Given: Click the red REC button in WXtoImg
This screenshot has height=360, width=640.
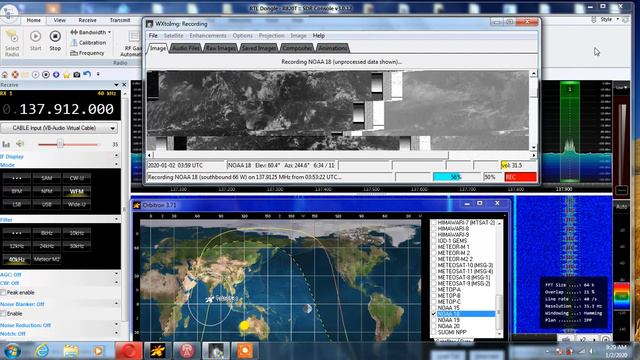Looking at the screenshot, I should pos(520,177).
